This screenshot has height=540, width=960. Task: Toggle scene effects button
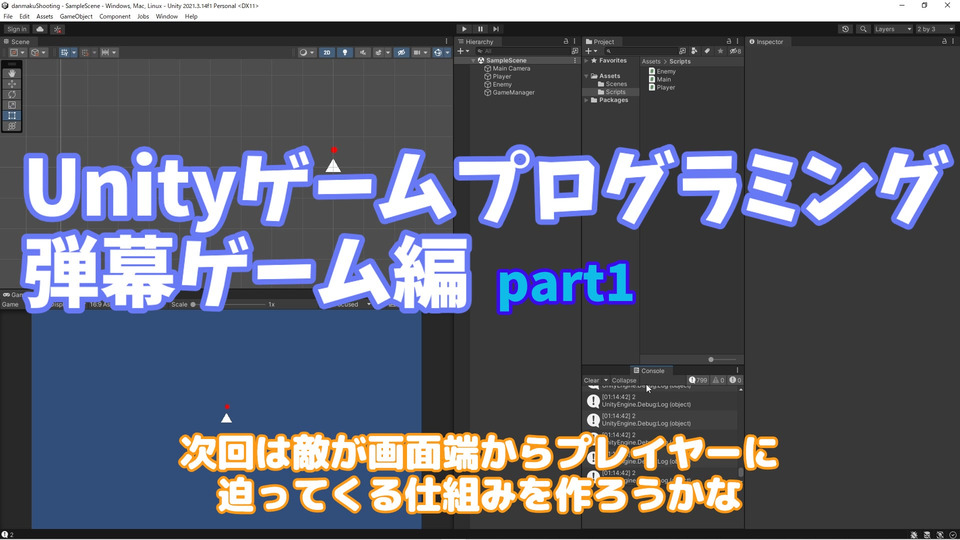378,53
